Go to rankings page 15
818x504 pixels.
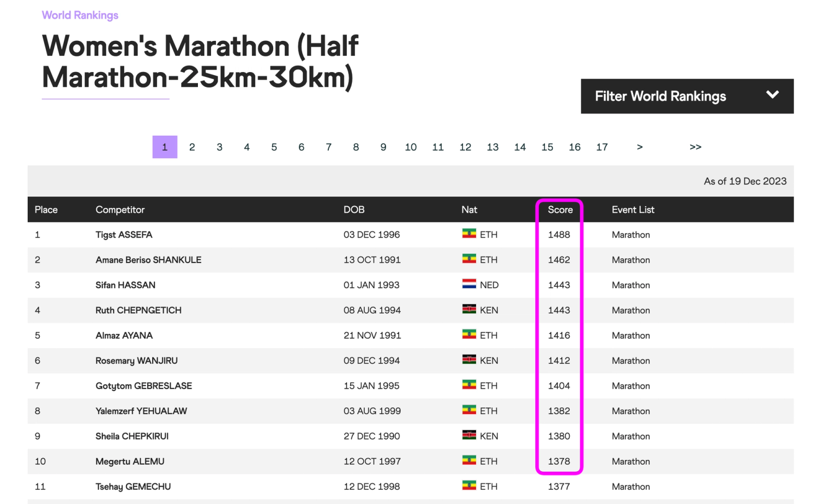(547, 147)
